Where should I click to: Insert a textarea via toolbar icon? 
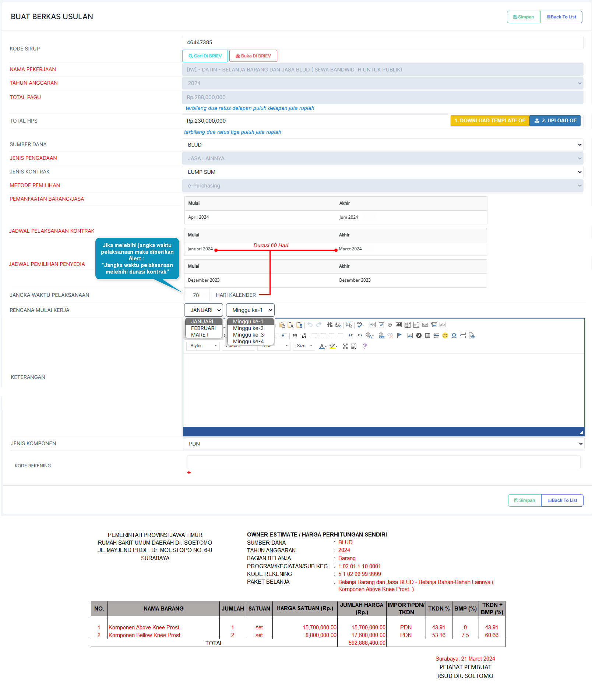click(408, 325)
